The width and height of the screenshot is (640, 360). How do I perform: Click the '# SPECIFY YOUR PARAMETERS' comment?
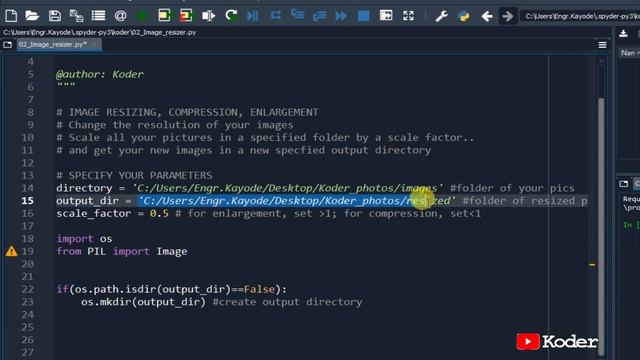(x=134, y=175)
